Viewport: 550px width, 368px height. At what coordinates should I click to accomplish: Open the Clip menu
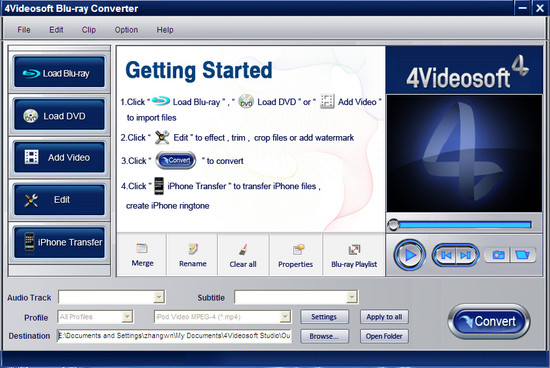point(89,30)
